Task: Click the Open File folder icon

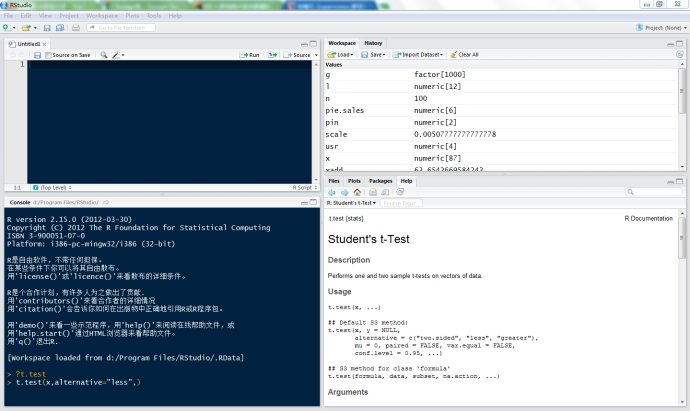Action: click(26, 27)
